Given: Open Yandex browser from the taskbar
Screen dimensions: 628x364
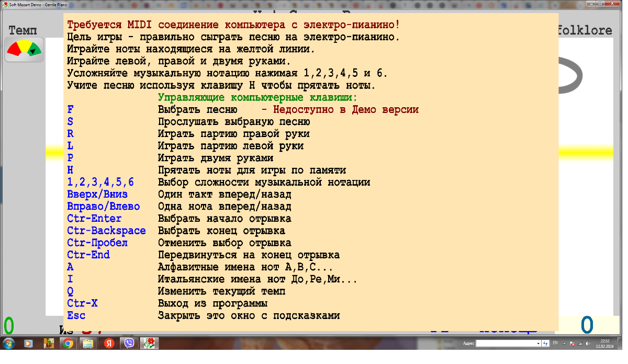Looking at the screenshot, I should click(x=109, y=344).
